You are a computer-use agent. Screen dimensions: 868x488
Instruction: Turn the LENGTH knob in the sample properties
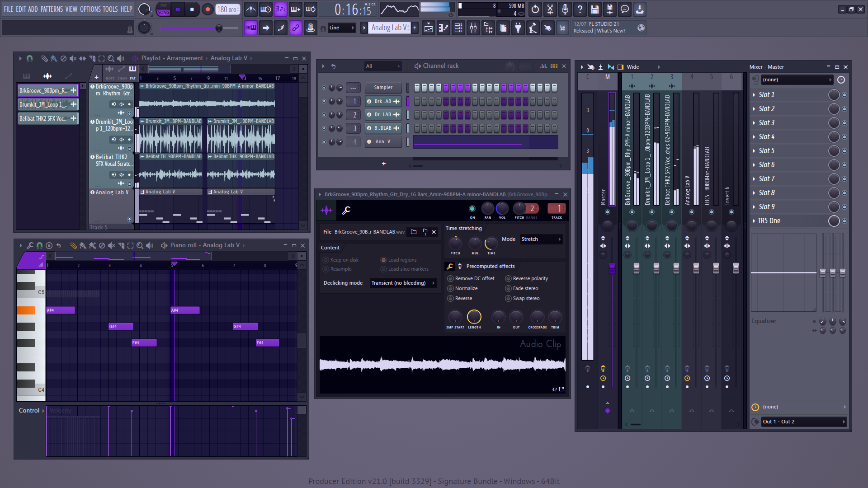tap(474, 317)
